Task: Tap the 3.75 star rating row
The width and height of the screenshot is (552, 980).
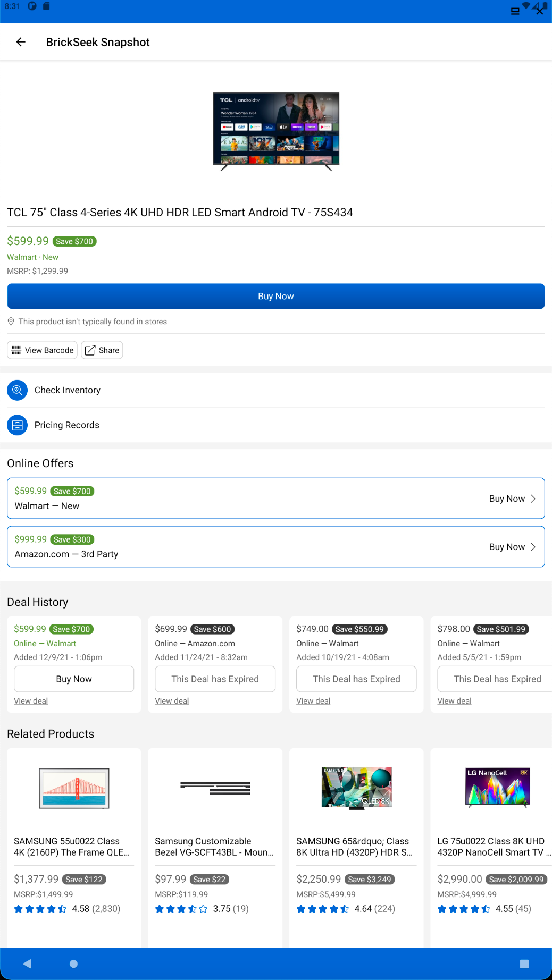Action: (x=202, y=909)
